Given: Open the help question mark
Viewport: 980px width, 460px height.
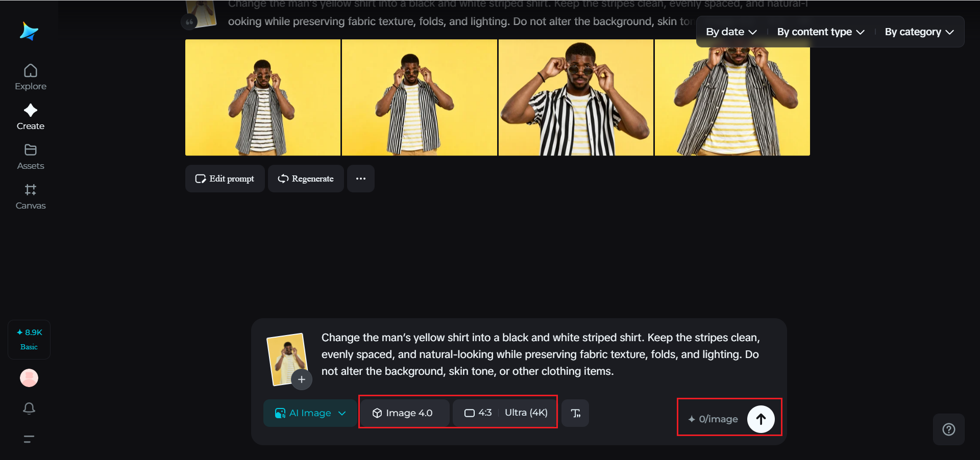Looking at the screenshot, I should tap(948, 429).
